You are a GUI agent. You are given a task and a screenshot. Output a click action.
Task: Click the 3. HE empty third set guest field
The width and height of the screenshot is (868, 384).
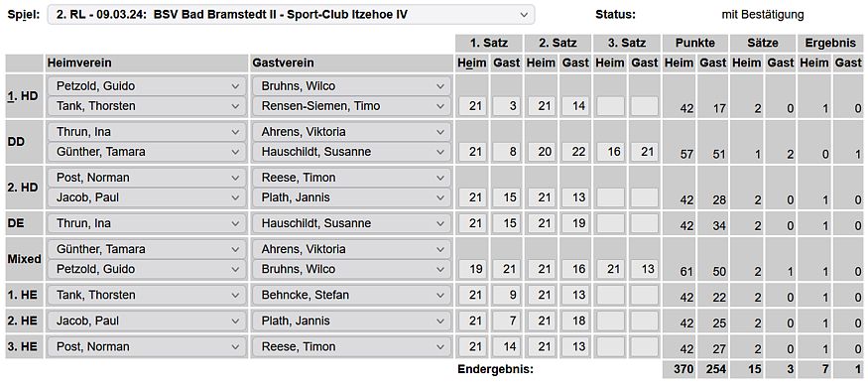tap(645, 347)
